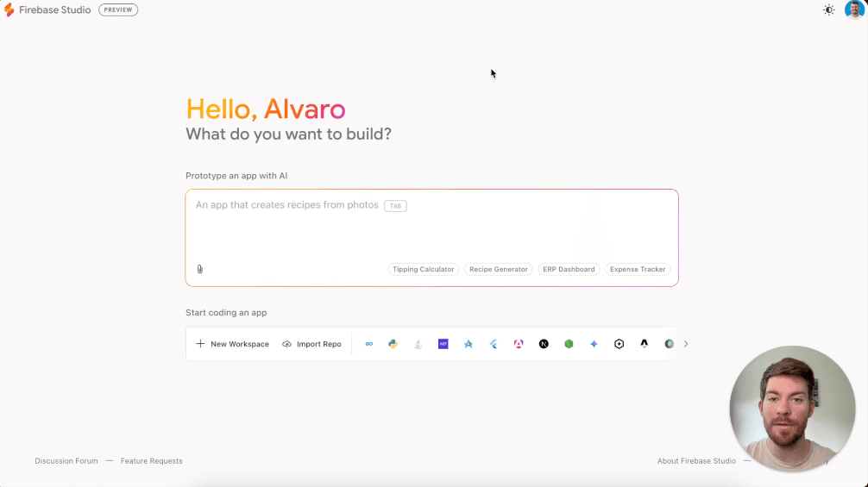Choose the Tipping Calculator suggestion chip
The width and height of the screenshot is (868, 487).
pyautogui.click(x=424, y=269)
